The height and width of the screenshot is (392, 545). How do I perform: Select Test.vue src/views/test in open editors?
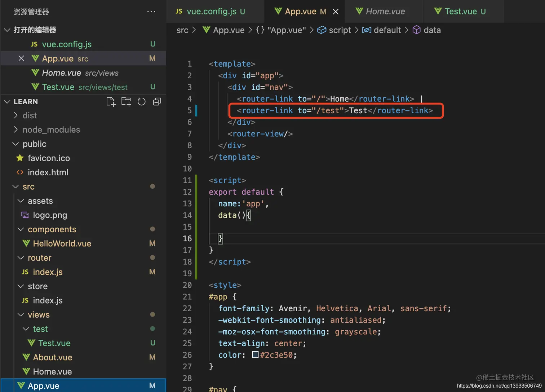coord(83,87)
